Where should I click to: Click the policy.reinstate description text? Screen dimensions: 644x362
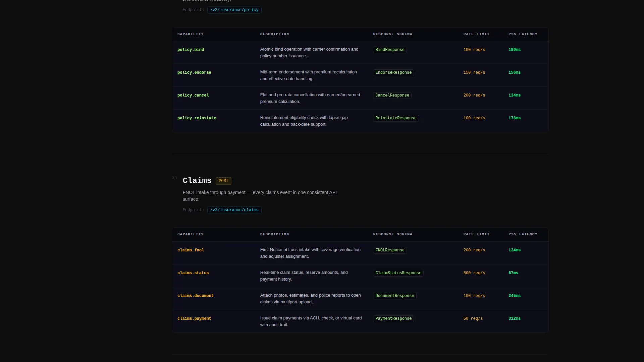click(x=304, y=121)
